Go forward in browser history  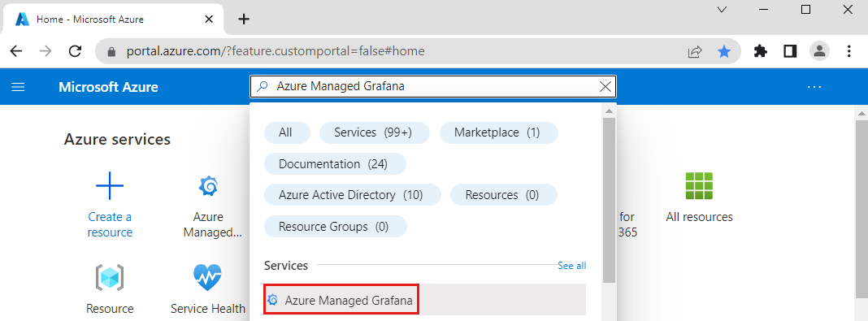(x=46, y=51)
